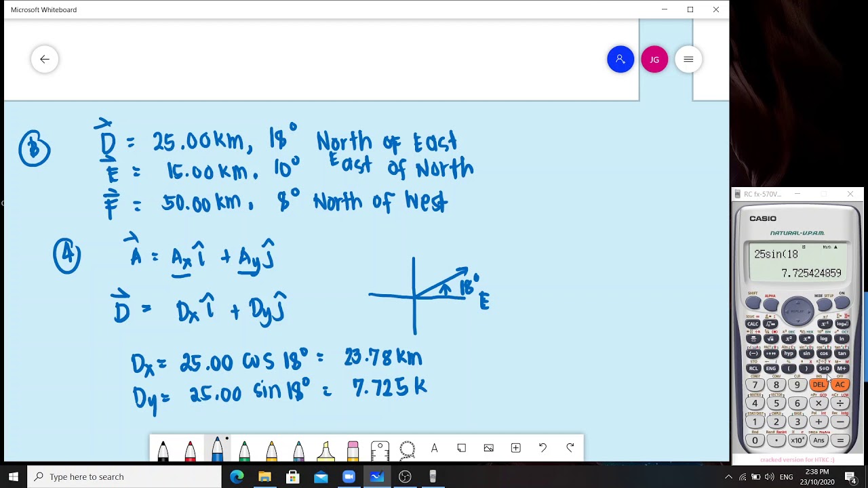The width and height of the screenshot is (868, 488).
Task: Click the calculator S⇔D key
Action: [x=824, y=368]
